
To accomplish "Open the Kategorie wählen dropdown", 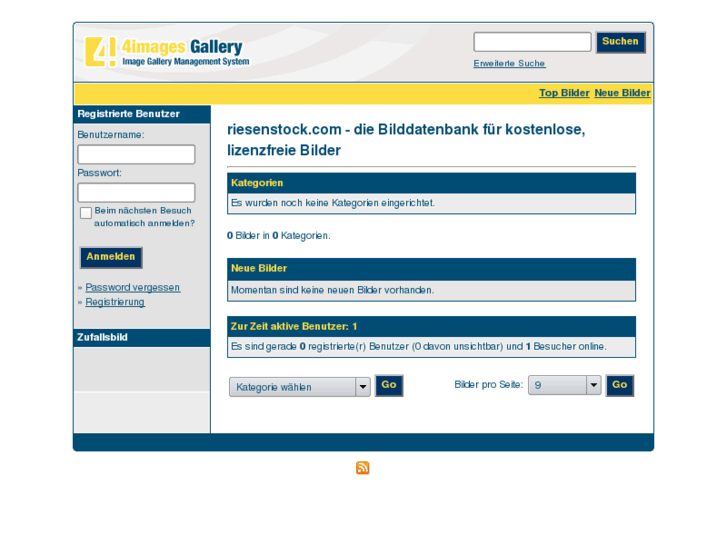I will 300,387.
